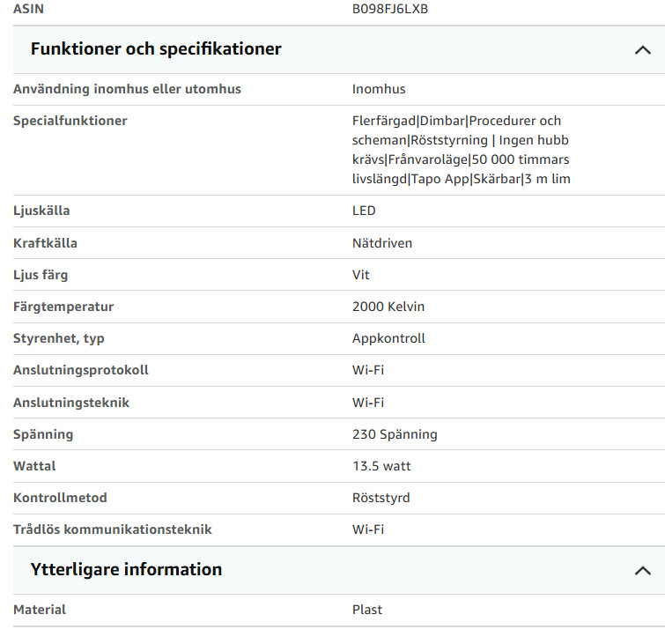Click the Plast material value

pos(367,610)
